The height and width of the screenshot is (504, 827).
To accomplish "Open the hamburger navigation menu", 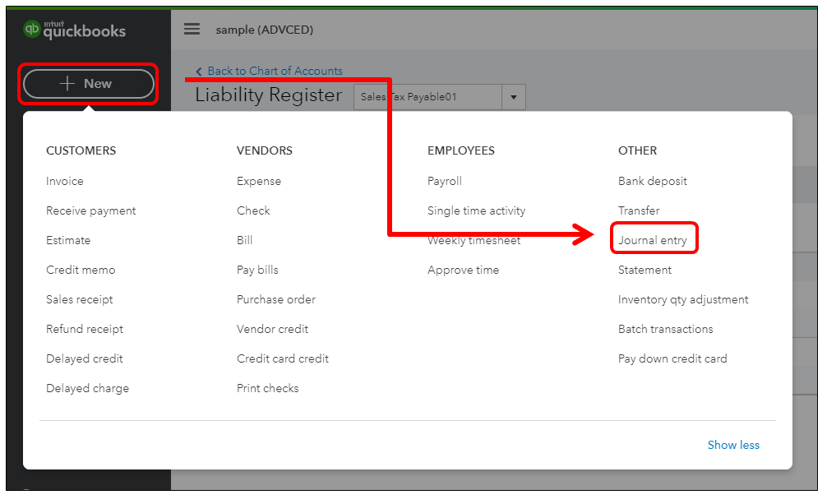I will (192, 28).
